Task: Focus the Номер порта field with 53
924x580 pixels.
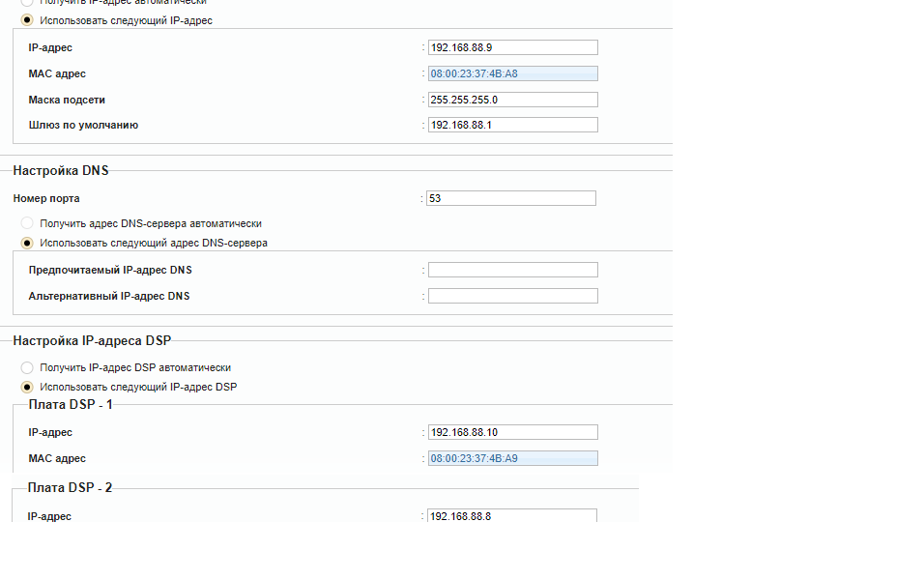Action: point(511,198)
